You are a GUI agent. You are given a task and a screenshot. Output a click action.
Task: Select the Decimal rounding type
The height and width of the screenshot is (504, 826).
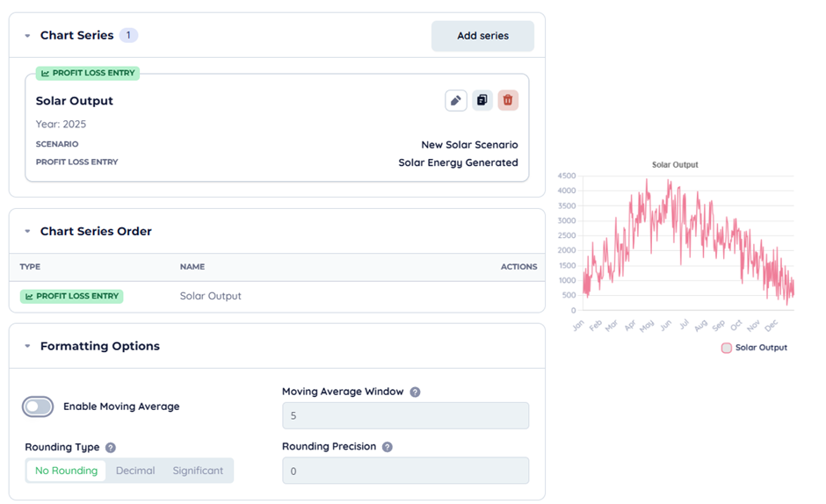(x=135, y=471)
